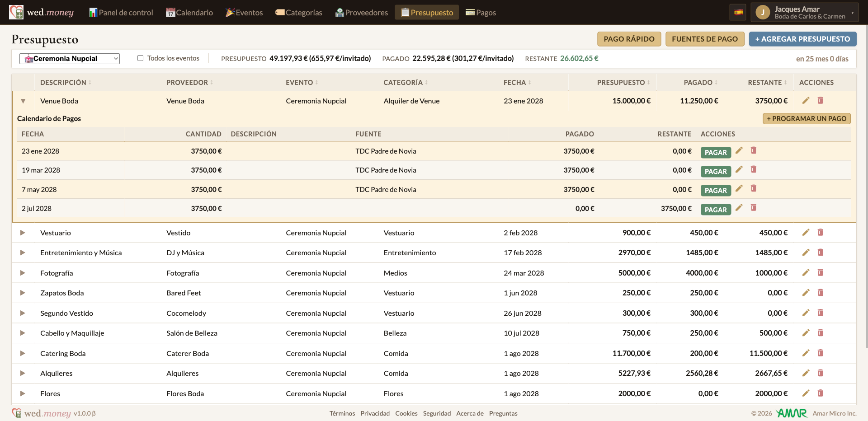The width and height of the screenshot is (868, 421).
Task: Expand the Zapatos Boda row
Action: click(x=23, y=293)
